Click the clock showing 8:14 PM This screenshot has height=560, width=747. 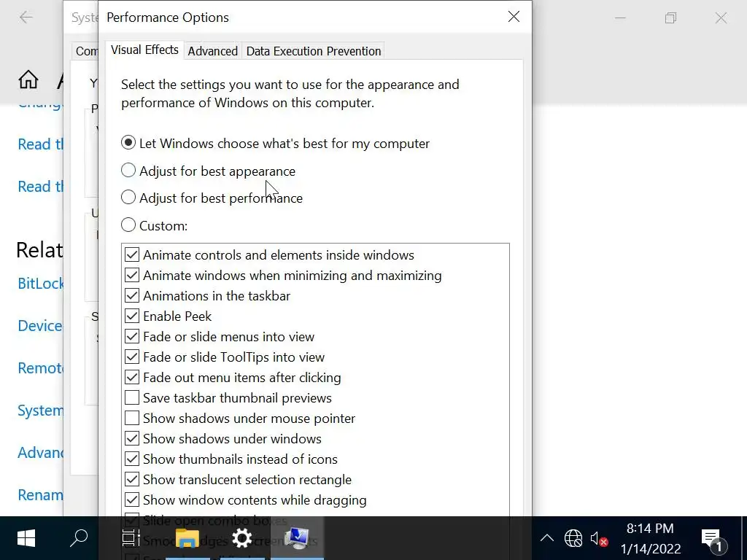click(650, 529)
